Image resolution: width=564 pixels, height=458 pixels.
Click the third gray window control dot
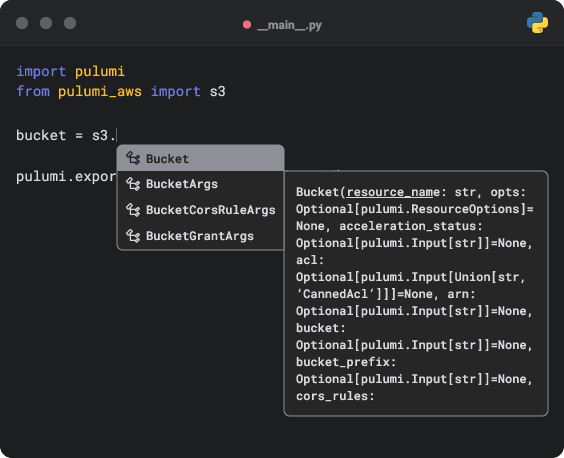click(70, 23)
